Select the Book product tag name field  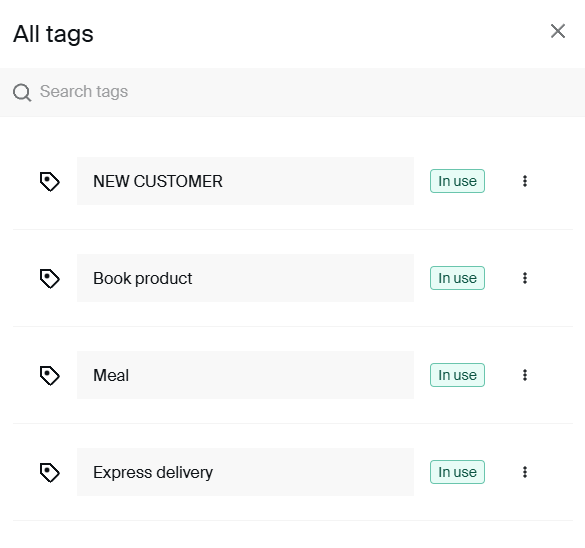click(x=245, y=278)
